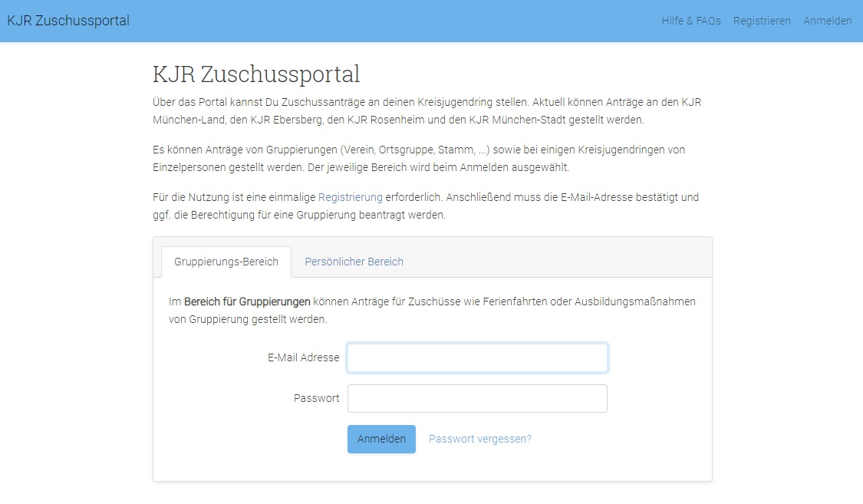Screen dimensions: 863x504
Task: Click the large KJR Zuschussportal page heading
Action: tap(256, 74)
